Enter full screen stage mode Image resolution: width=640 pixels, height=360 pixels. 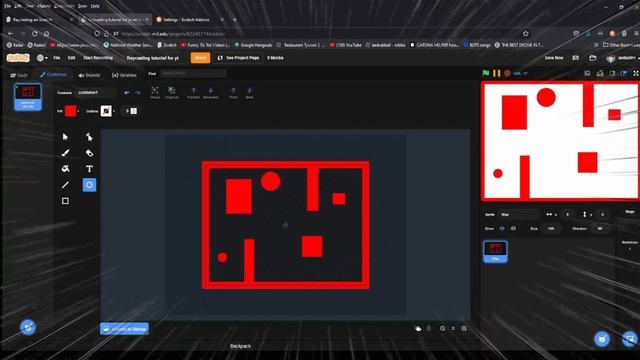point(636,73)
